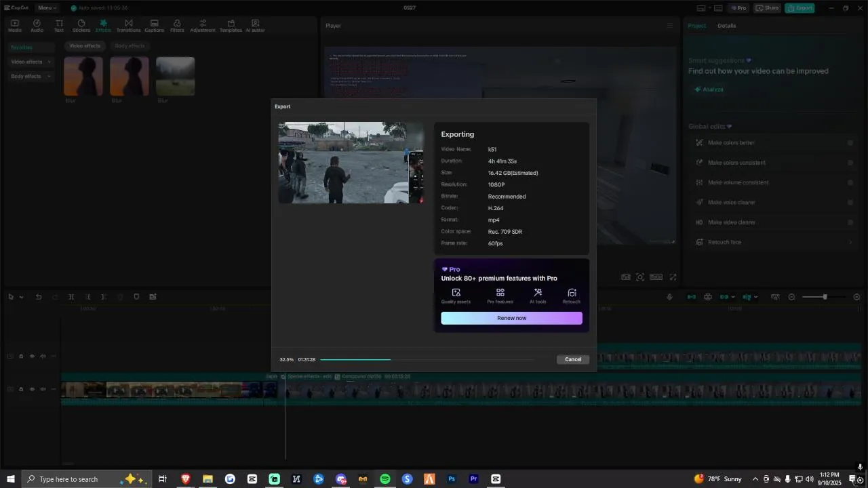Open the Stickers panel
The image size is (868, 488).
click(81, 26)
